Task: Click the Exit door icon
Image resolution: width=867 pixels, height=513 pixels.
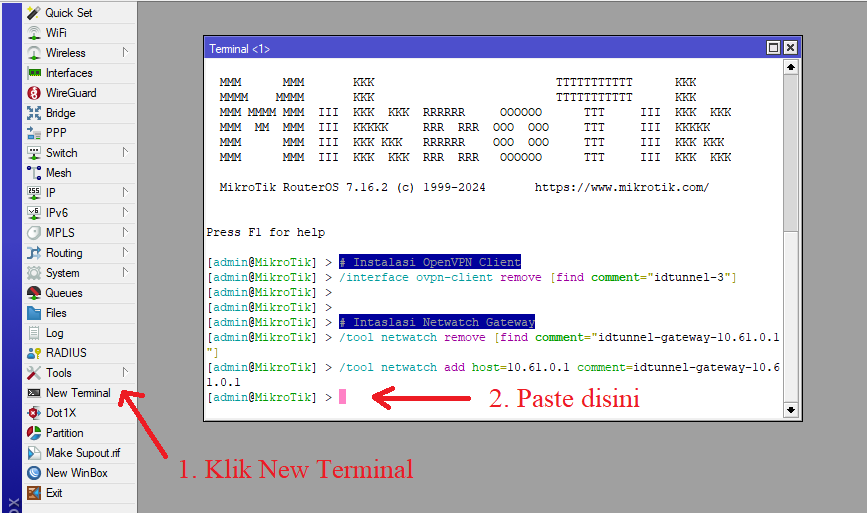Action: point(34,493)
